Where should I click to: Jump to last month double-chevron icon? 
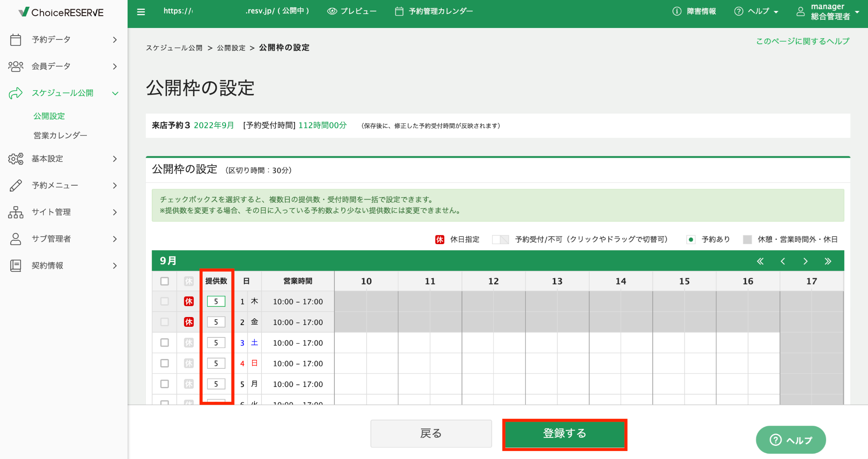[828, 261]
